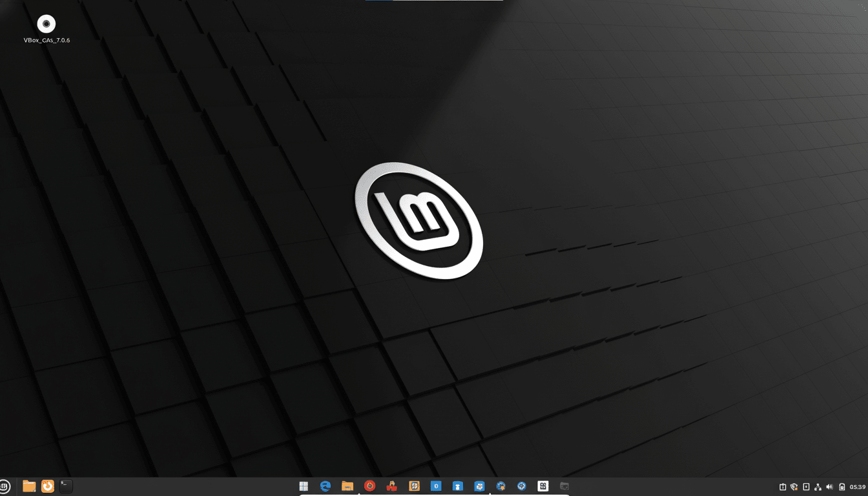Open the app grid launcher in the dock
Viewport: 868px width, 496px height.
click(x=304, y=486)
